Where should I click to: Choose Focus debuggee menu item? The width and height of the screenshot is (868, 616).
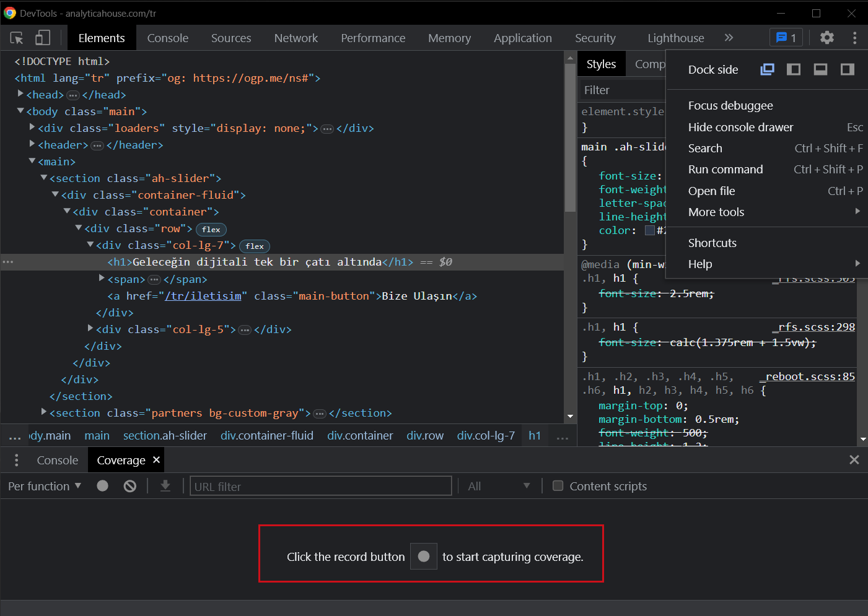[767, 105]
